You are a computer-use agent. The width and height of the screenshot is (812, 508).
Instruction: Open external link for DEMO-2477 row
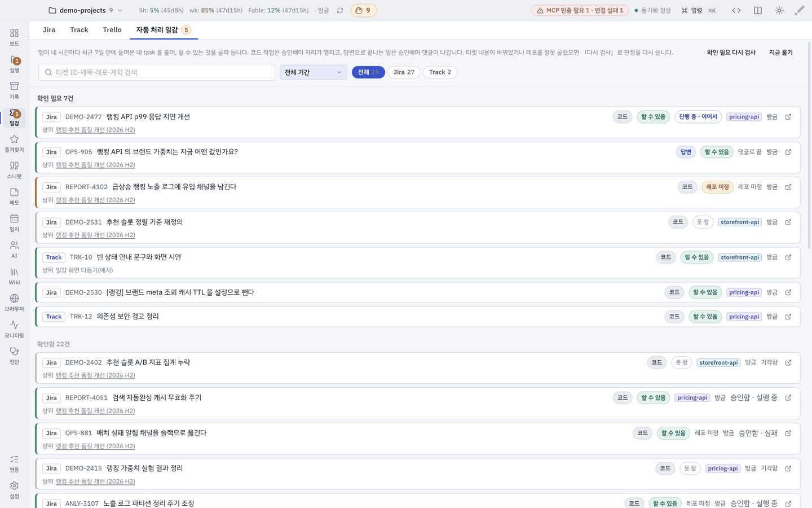788,117
